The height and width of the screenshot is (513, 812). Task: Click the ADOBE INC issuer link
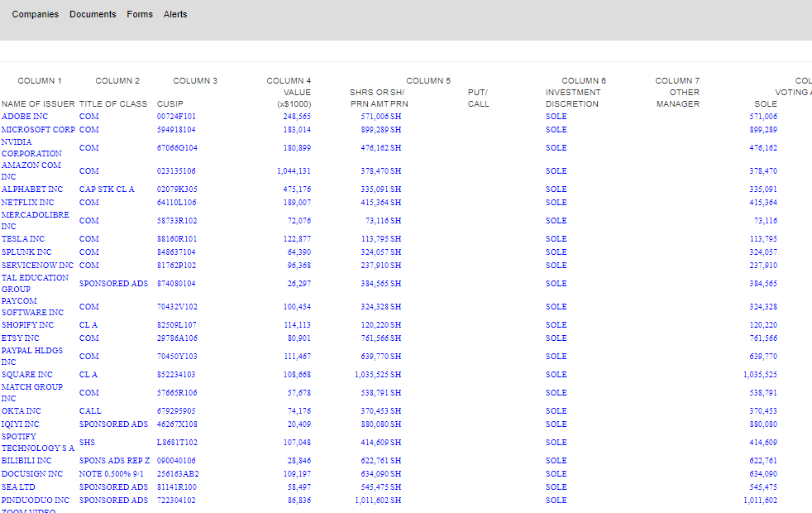[x=25, y=117]
